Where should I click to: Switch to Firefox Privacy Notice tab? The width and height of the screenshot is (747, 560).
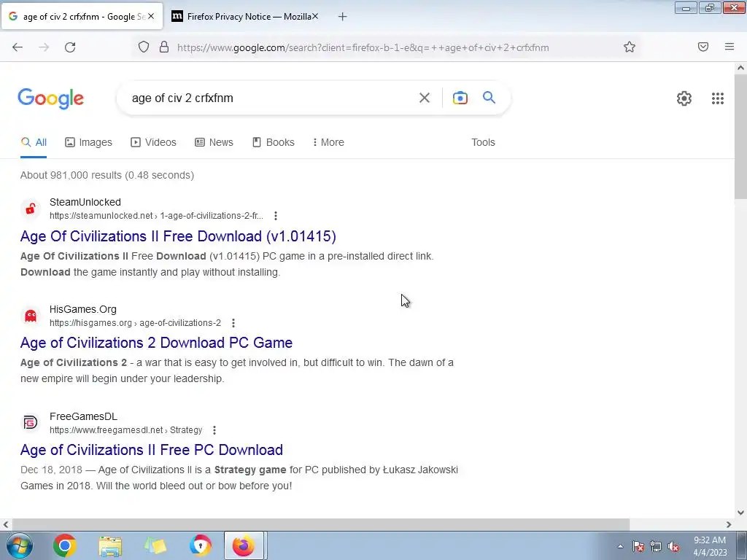tap(244, 17)
